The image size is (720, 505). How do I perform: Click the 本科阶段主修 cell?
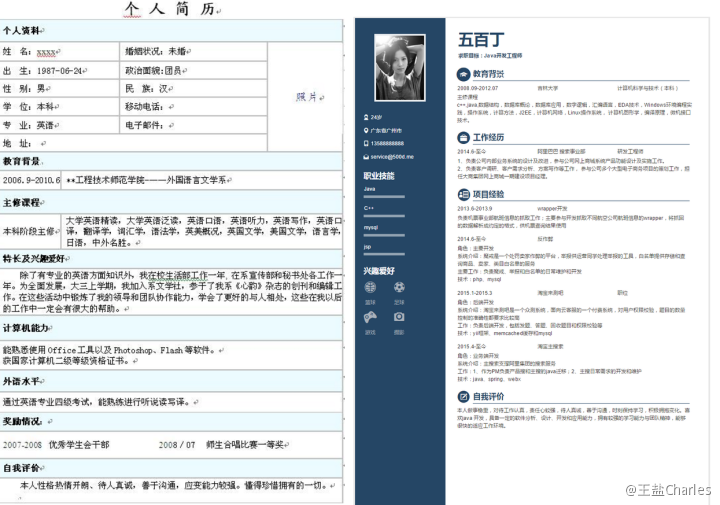31,231
